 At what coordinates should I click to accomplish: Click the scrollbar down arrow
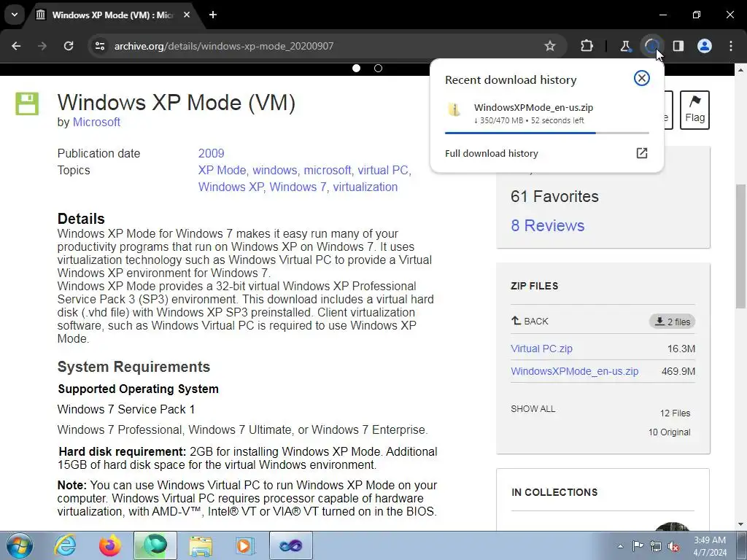pos(740,524)
